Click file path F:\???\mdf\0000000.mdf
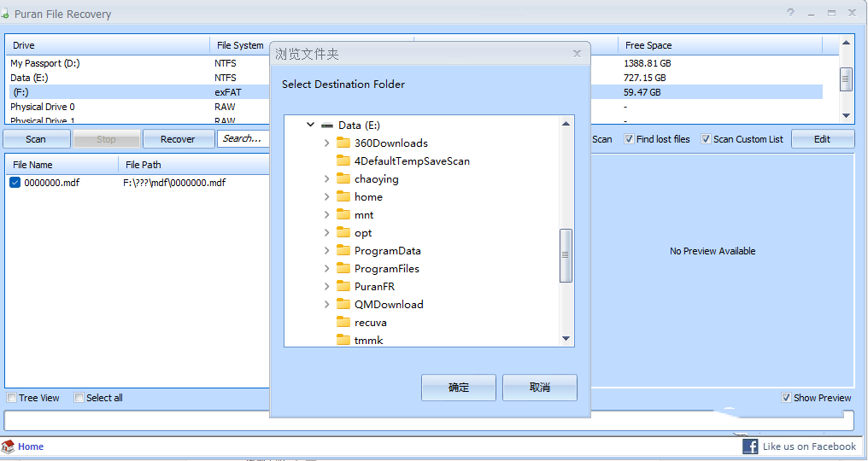868x461 pixels. pyautogui.click(x=174, y=183)
